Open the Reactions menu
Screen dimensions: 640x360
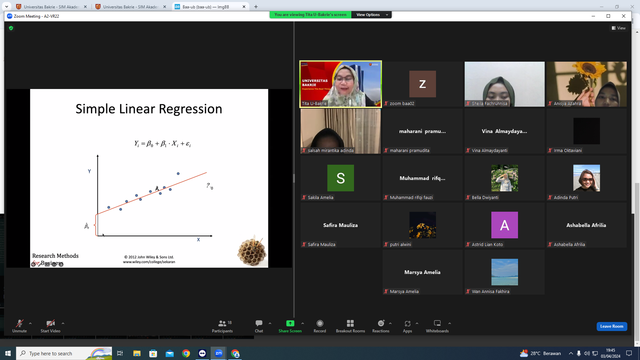click(380, 326)
